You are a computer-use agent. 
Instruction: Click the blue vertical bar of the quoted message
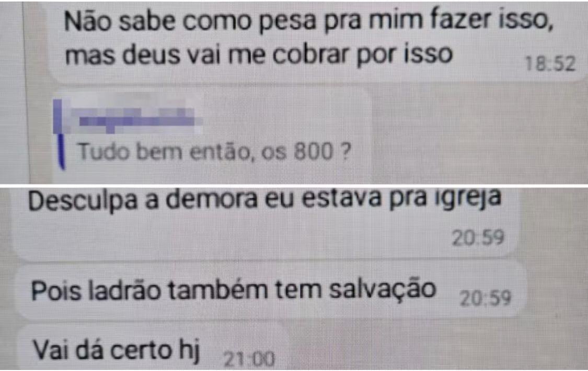59,134
